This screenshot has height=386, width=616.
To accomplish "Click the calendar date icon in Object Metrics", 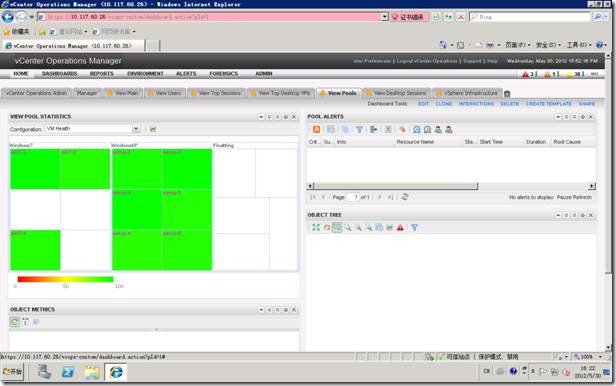I will click(25, 322).
